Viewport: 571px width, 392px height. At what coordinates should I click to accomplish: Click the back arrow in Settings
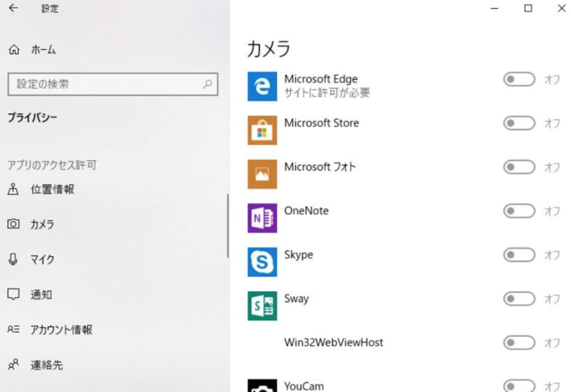(x=14, y=8)
